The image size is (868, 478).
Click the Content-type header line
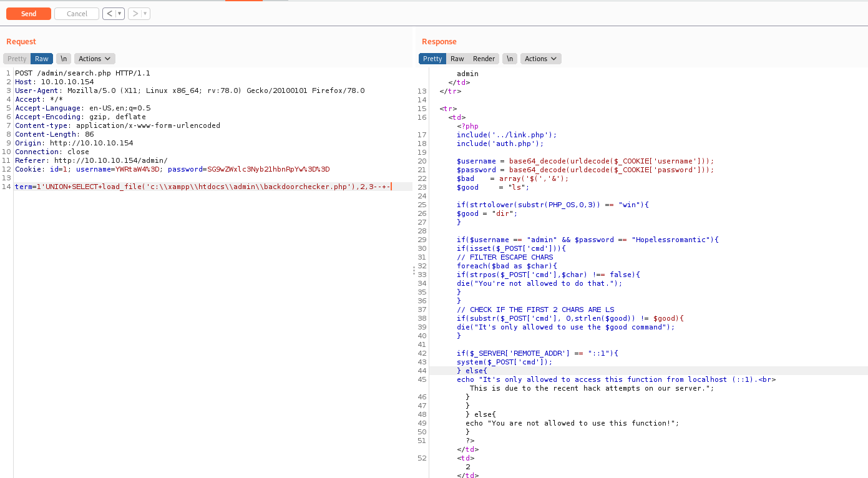pyautogui.click(x=117, y=125)
